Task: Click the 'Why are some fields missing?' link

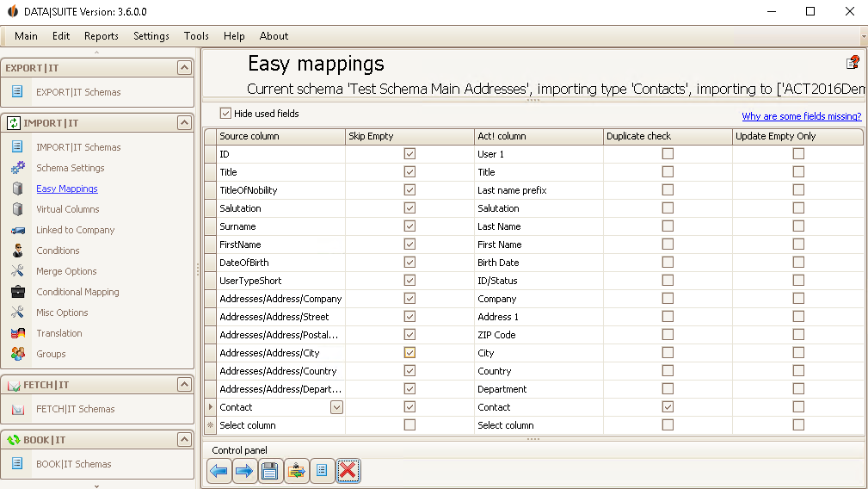Action: tap(802, 116)
